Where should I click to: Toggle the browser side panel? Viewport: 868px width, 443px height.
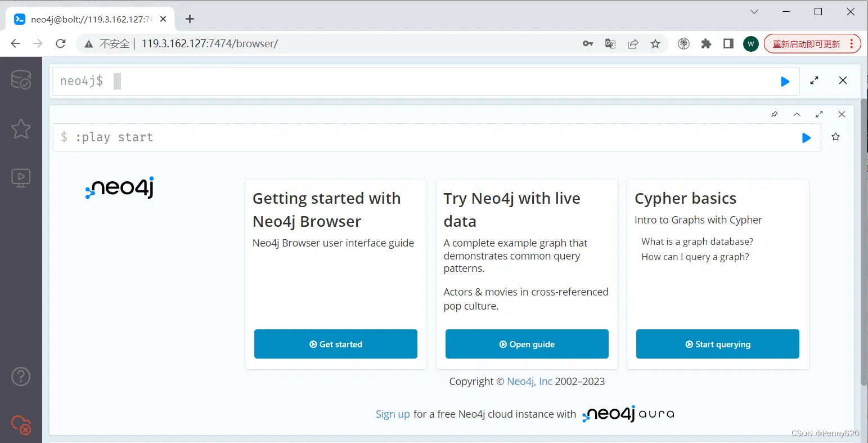[x=728, y=43]
